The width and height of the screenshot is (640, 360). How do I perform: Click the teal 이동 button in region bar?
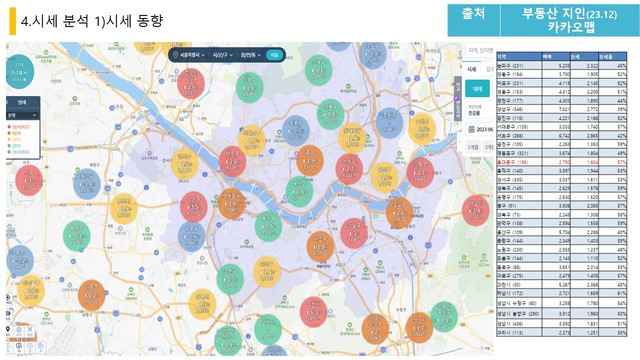click(275, 55)
